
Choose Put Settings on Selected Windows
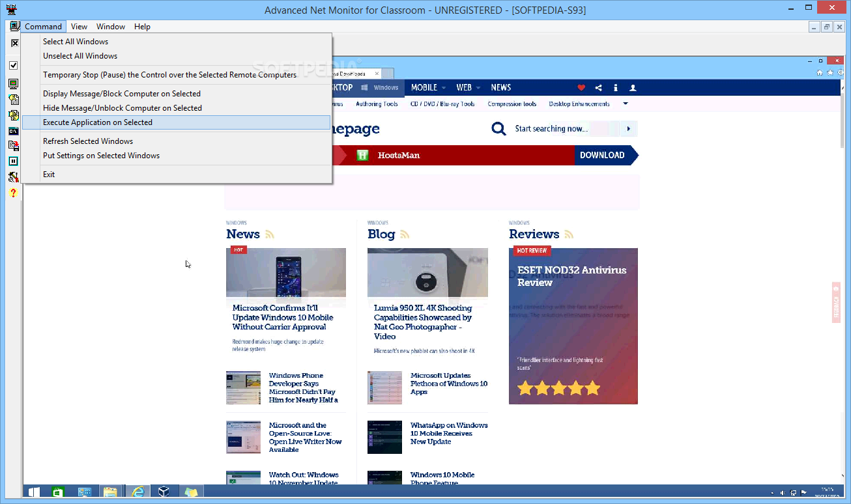(176, 156)
